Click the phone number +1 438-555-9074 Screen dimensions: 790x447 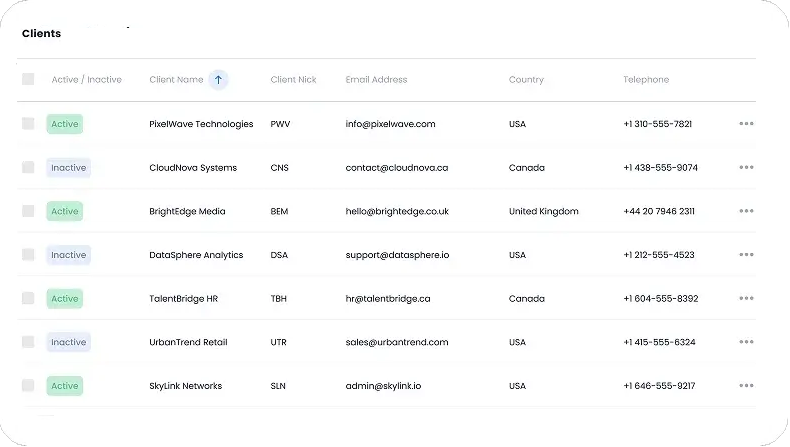(661, 168)
